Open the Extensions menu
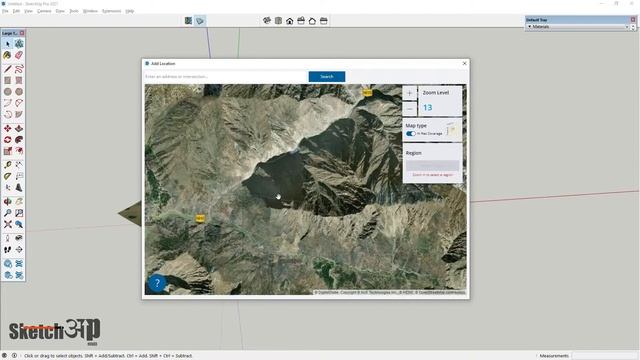The height and width of the screenshot is (360, 640). point(111,11)
